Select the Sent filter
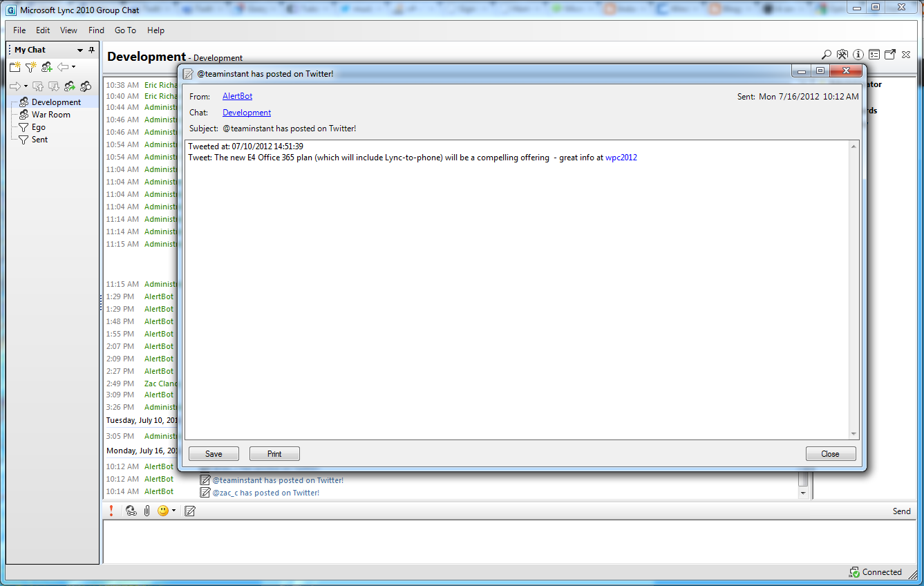Viewport: 924px width, 586px height. pyautogui.click(x=40, y=140)
